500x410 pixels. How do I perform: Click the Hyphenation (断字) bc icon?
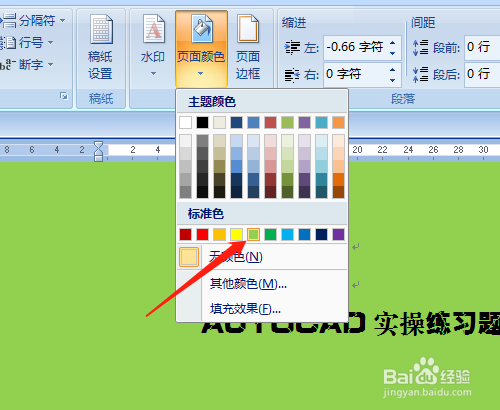click(7, 64)
